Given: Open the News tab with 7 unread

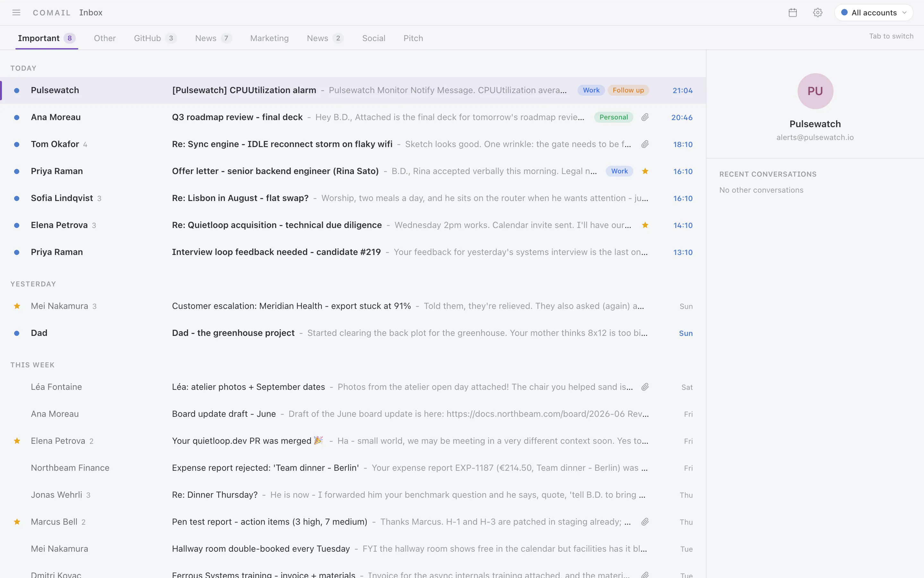Looking at the screenshot, I should pos(213,38).
